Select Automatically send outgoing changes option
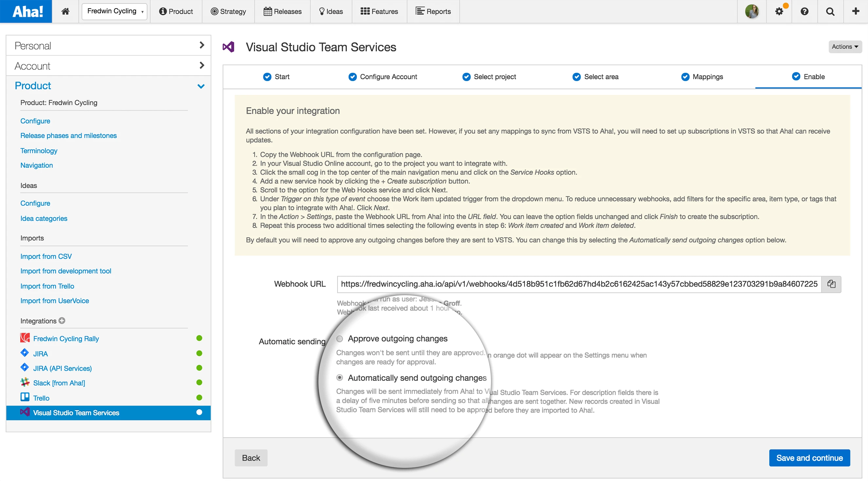Screen dimensions: 868x481 [340, 377]
